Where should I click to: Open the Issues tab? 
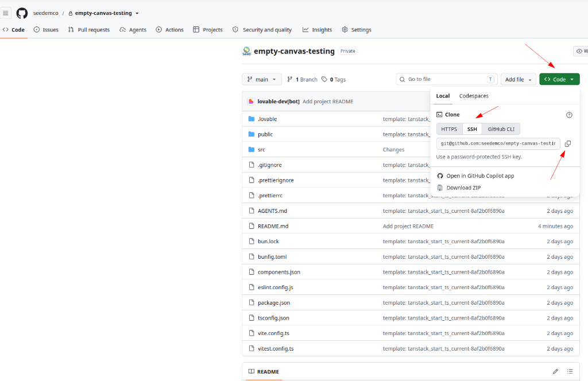coord(46,30)
